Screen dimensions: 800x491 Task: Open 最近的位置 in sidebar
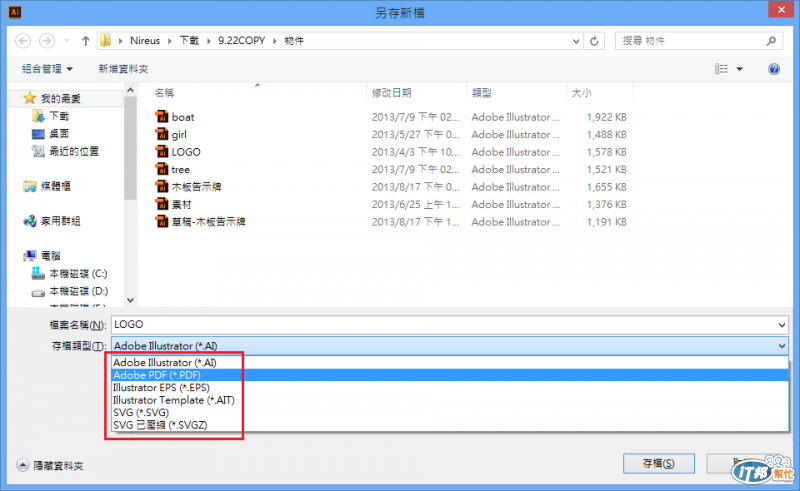[74, 151]
